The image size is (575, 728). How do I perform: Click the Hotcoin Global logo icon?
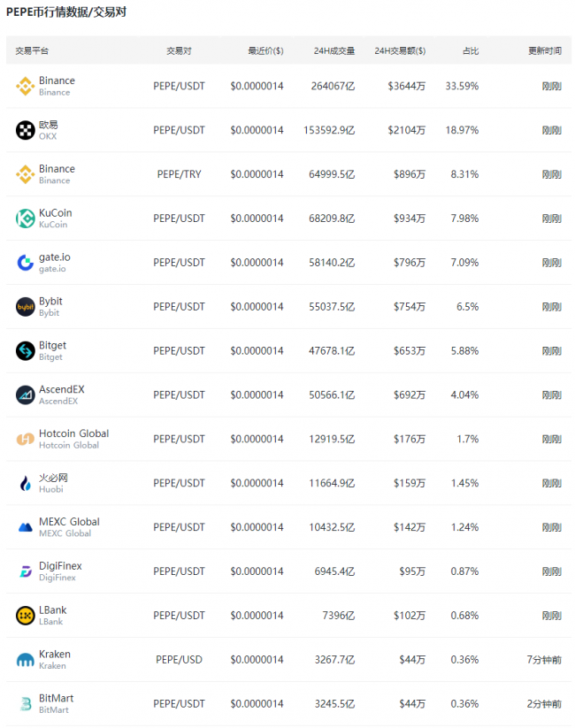pos(25,440)
